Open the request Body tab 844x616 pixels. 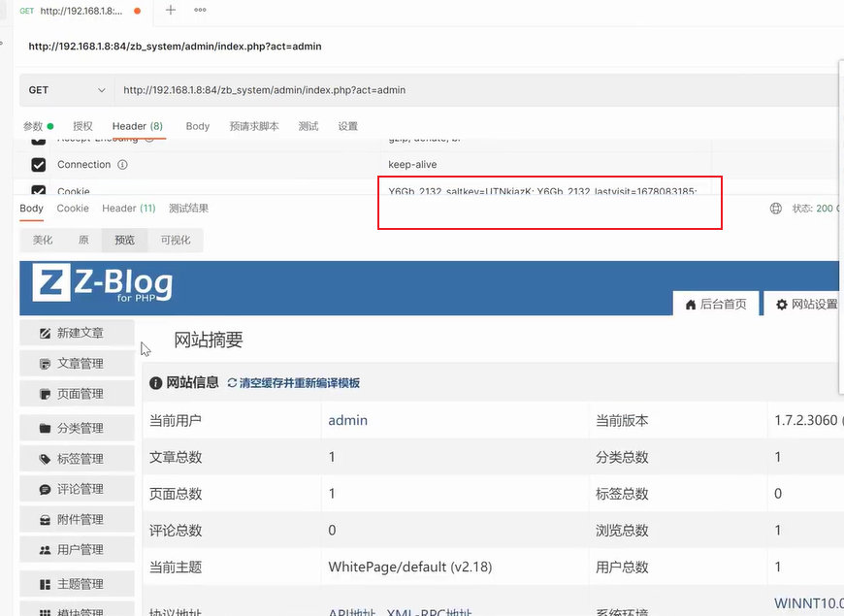click(x=198, y=126)
